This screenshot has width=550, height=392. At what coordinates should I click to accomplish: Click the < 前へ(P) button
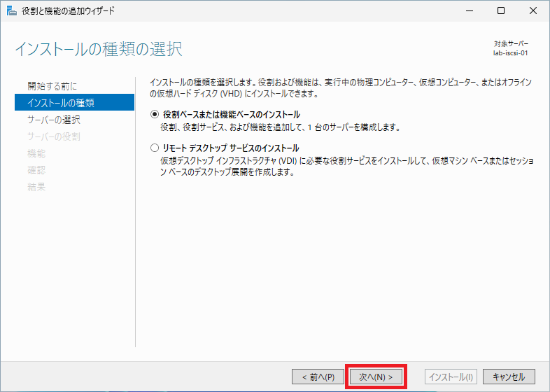coord(318,377)
